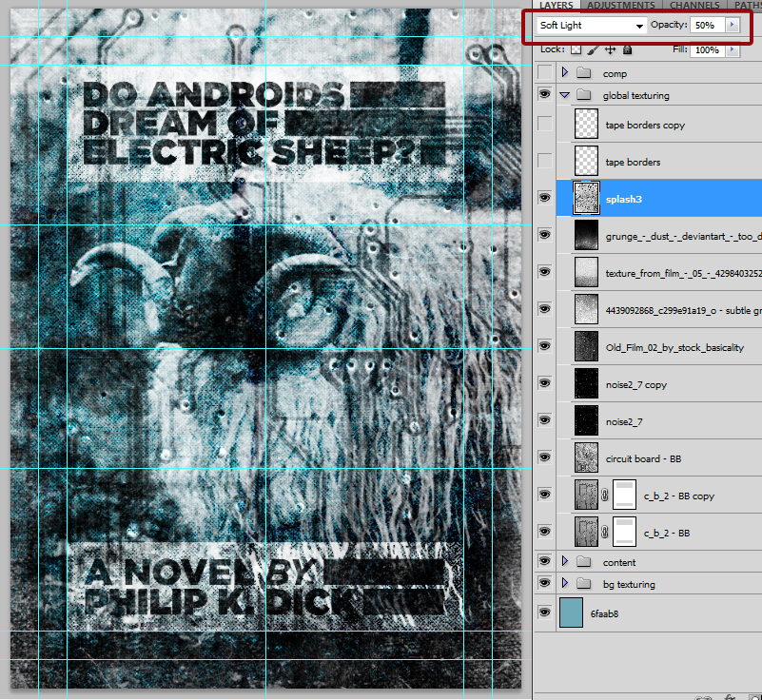Screen dimensions: 762x700
Task: Select the "comp" group name
Action: coord(615,74)
